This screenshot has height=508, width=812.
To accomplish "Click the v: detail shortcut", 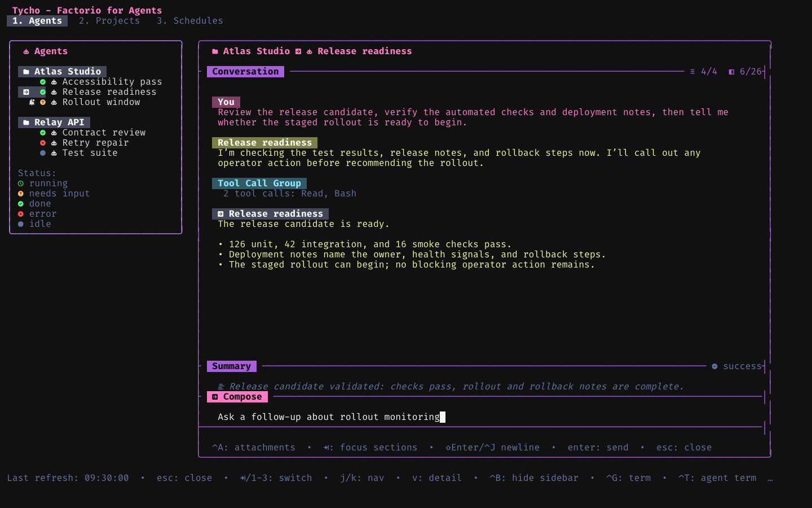I will (x=437, y=478).
